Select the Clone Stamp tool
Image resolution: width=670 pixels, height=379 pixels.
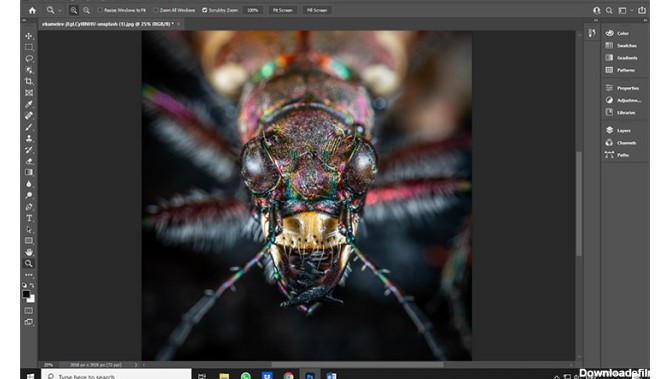pyautogui.click(x=29, y=138)
